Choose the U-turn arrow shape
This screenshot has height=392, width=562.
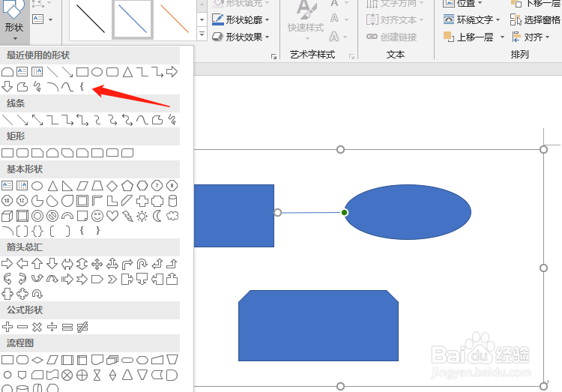(142, 264)
